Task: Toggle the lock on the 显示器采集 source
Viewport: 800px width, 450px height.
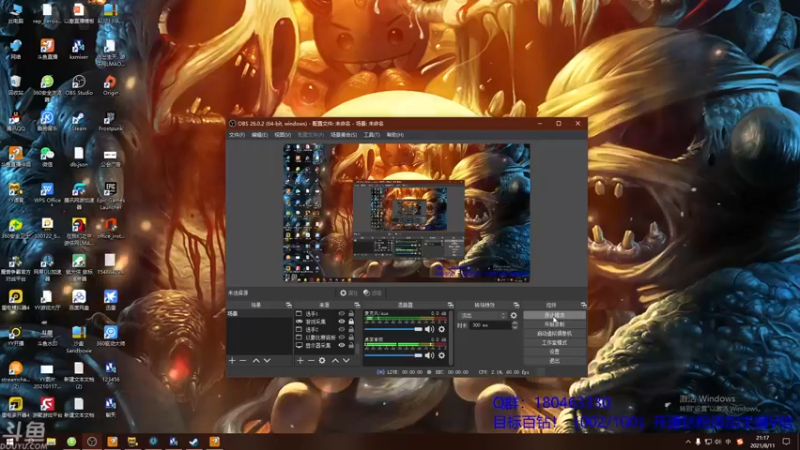Action: point(351,345)
